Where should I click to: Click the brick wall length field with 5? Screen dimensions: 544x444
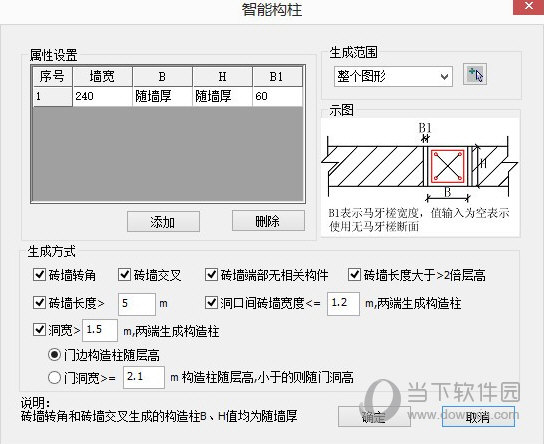click(x=137, y=304)
